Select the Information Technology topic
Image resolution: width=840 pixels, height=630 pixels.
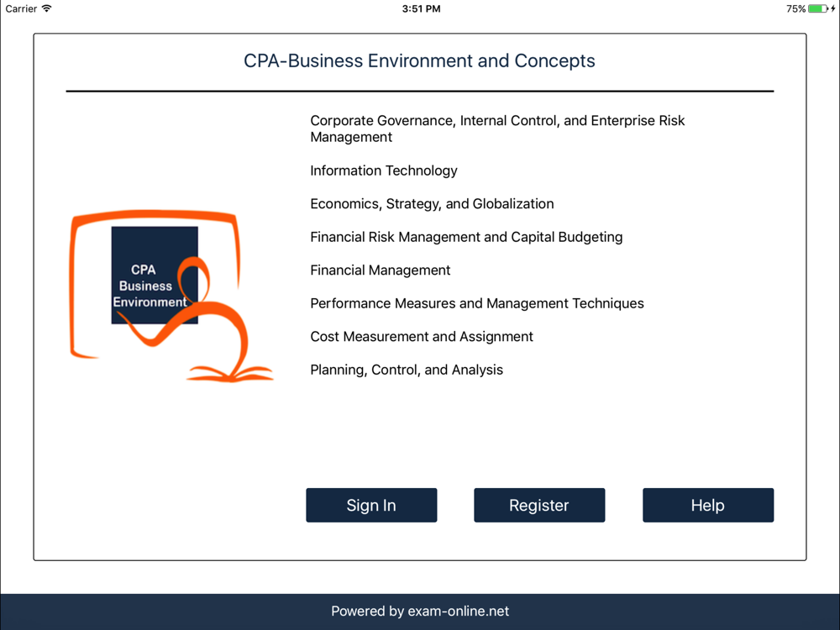click(x=384, y=171)
